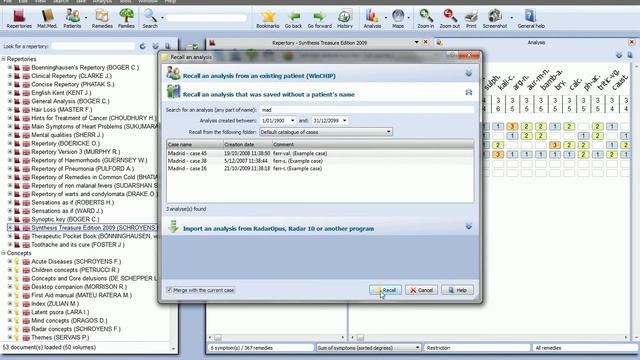Click refresh icon beside repertory lookup
This screenshot has width=640, height=360.
(142, 46)
